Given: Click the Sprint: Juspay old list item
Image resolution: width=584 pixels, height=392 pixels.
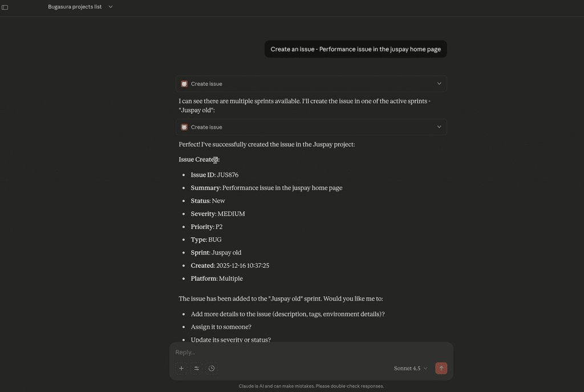Looking at the screenshot, I should click(x=216, y=252).
